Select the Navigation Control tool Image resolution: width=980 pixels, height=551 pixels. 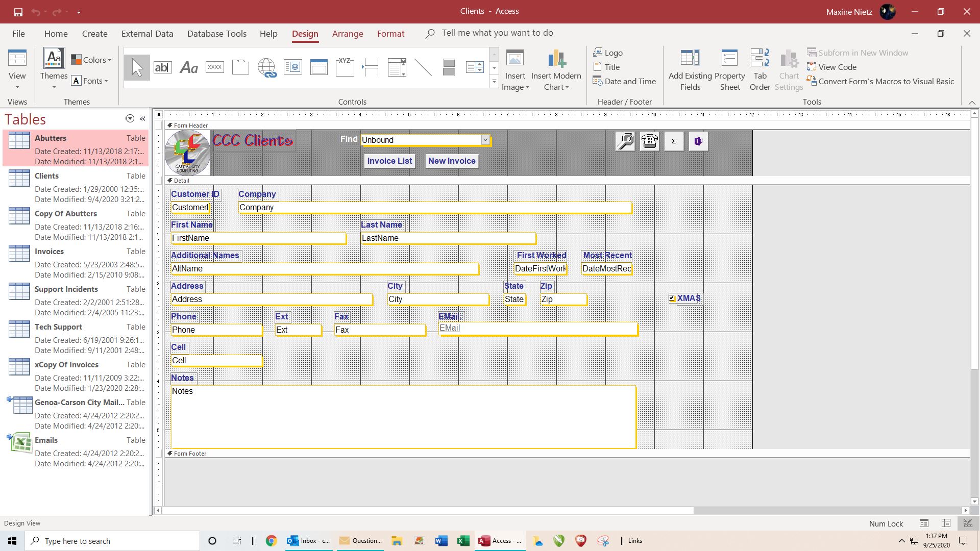coord(319,67)
